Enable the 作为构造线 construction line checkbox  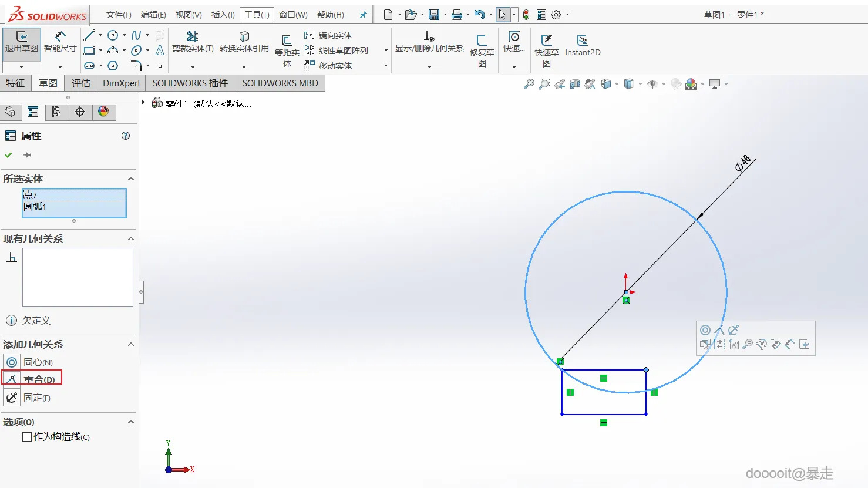pos(27,437)
